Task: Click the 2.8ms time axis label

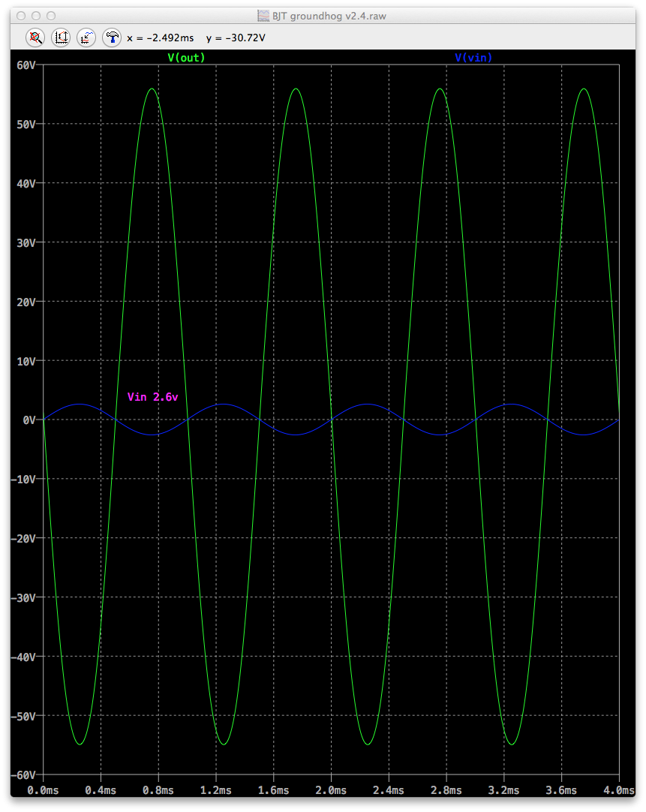Action: click(446, 790)
